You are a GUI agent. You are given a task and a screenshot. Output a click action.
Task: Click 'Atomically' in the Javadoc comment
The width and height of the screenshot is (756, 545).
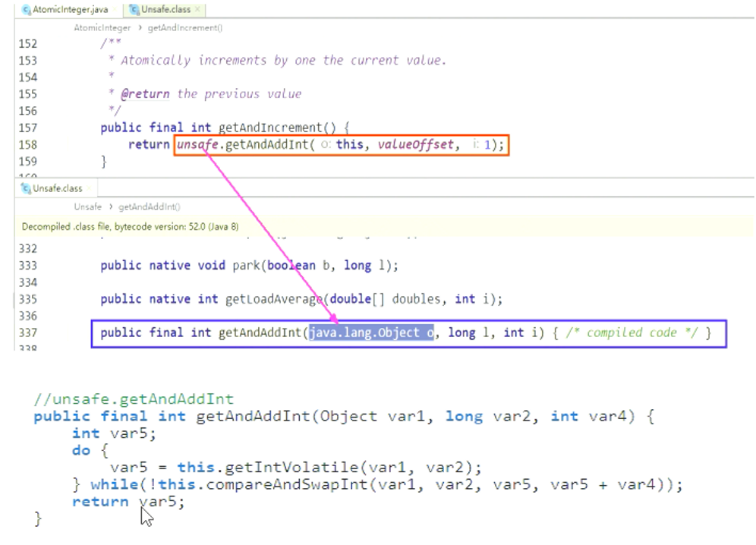(156, 60)
